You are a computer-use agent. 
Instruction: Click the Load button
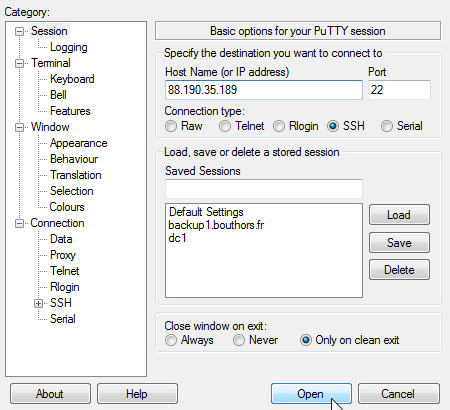coord(399,215)
